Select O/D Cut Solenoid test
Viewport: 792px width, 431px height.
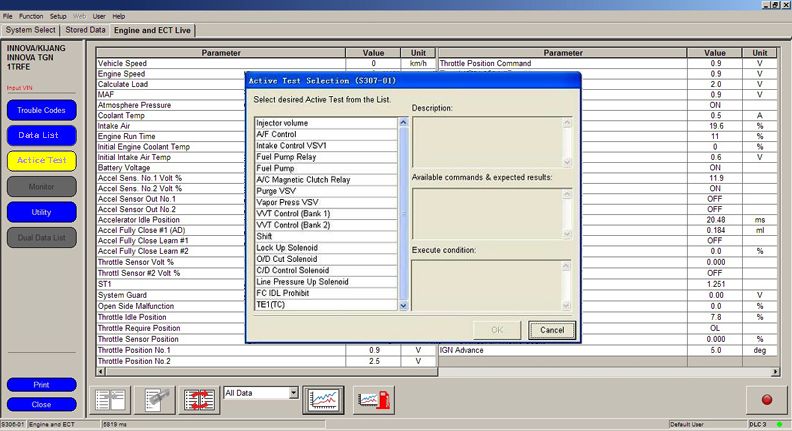[x=326, y=259]
